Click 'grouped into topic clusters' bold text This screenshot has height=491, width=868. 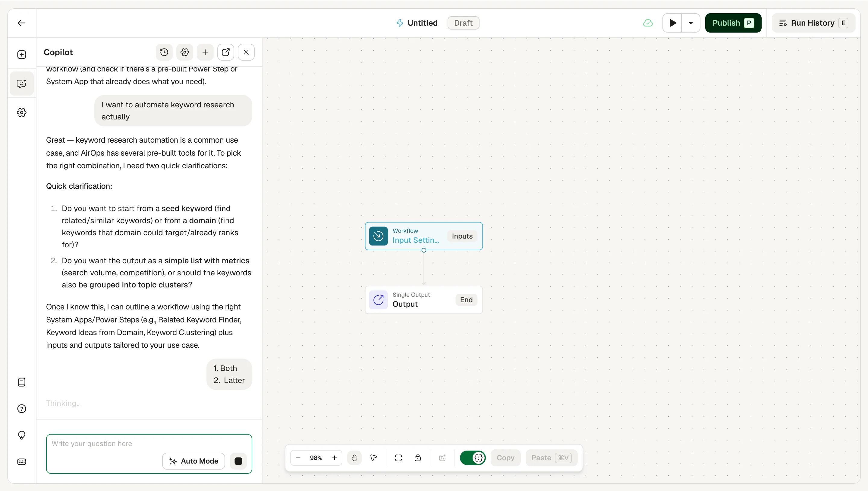pos(139,285)
